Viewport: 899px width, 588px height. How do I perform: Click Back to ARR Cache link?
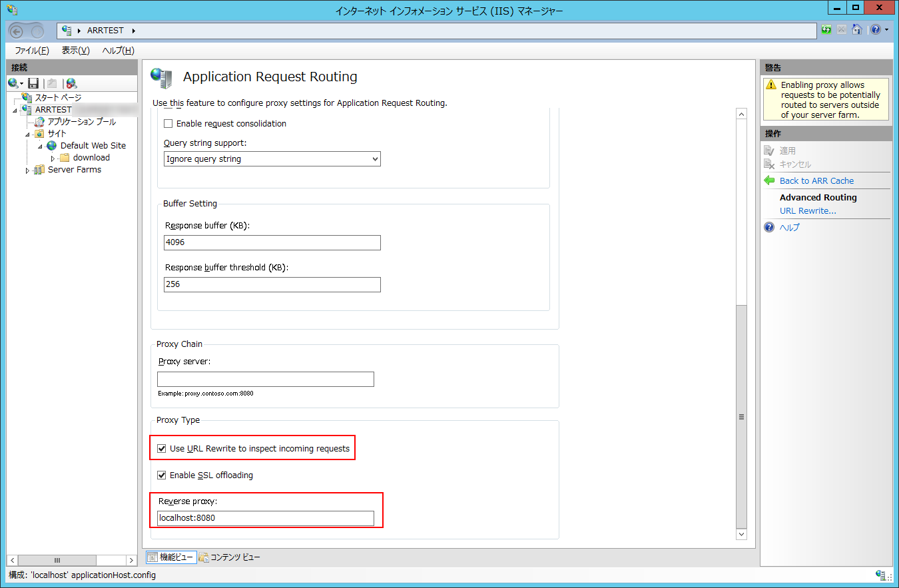(x=816, y=180)
